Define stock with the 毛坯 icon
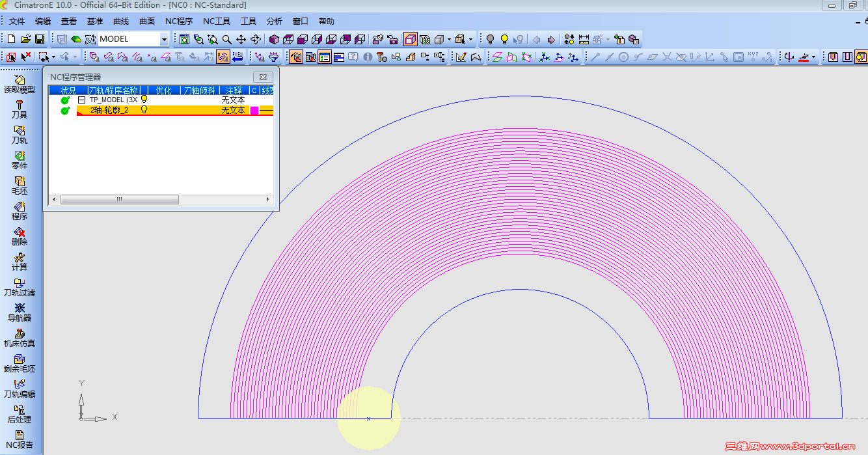This screenshot has height=455, width=868. click(20, 186)
